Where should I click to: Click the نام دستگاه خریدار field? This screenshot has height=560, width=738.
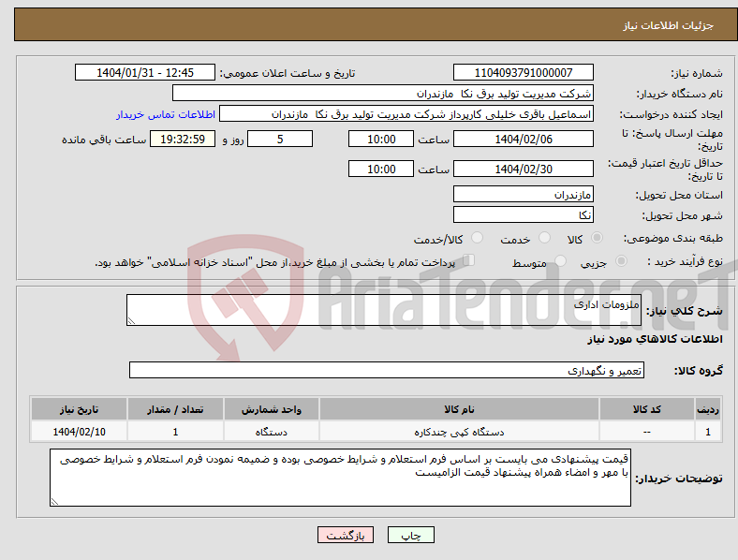[383, 93]
